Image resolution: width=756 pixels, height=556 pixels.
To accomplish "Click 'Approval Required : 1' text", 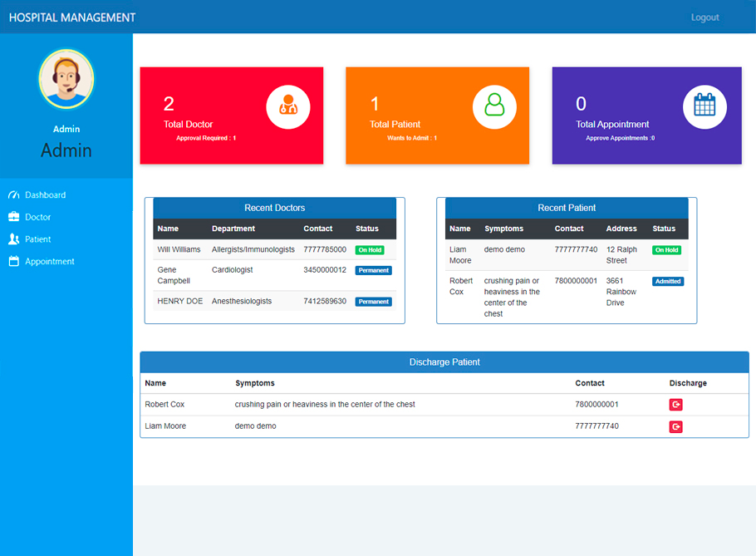I will 206,138.
